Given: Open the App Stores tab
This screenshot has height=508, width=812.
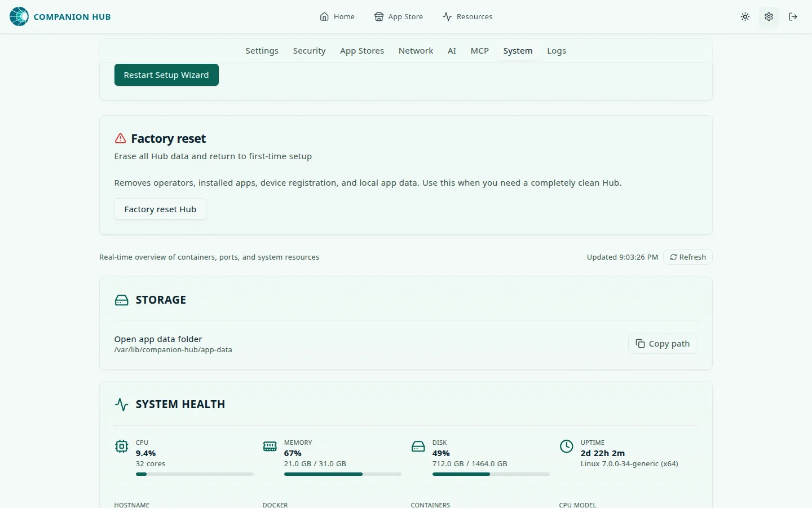Looking at the screenshot, I should pos(362,51).
